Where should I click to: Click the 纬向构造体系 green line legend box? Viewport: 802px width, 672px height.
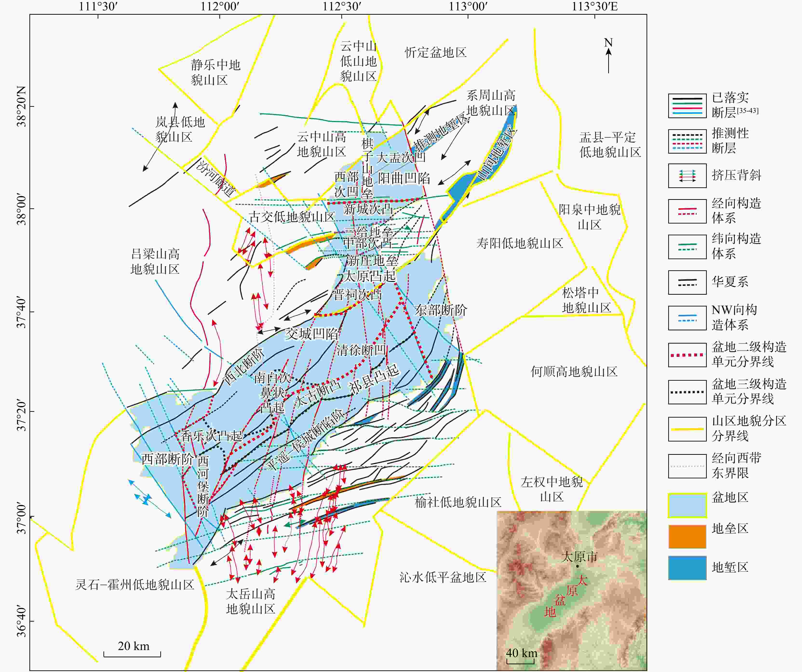pos(687,246)
